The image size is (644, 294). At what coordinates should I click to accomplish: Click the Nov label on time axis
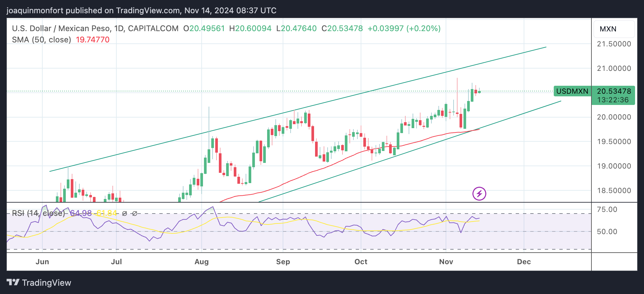coord(446,262)
